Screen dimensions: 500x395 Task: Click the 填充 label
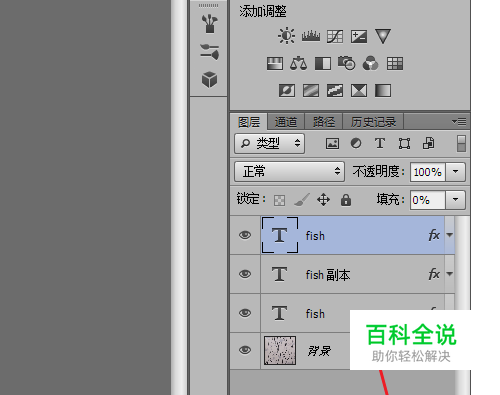click(391, 199)
